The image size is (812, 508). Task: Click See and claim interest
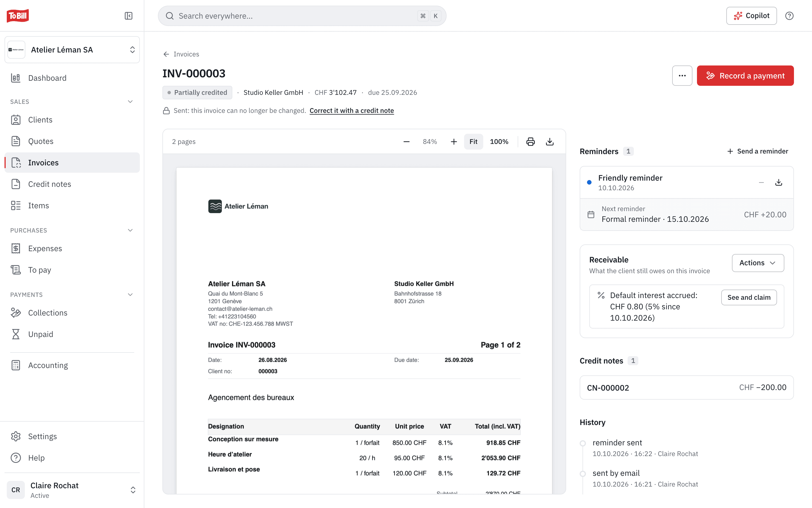(749, 297)
